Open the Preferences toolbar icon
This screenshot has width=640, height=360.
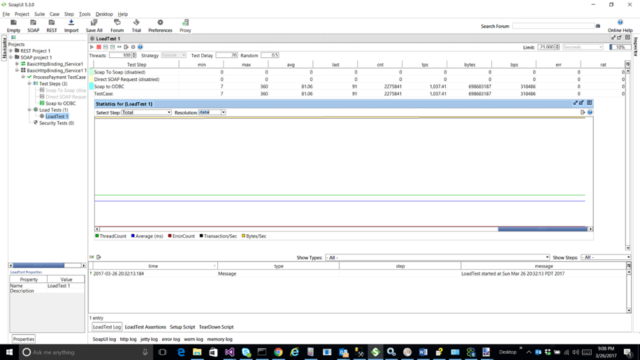tap(160, 26)
